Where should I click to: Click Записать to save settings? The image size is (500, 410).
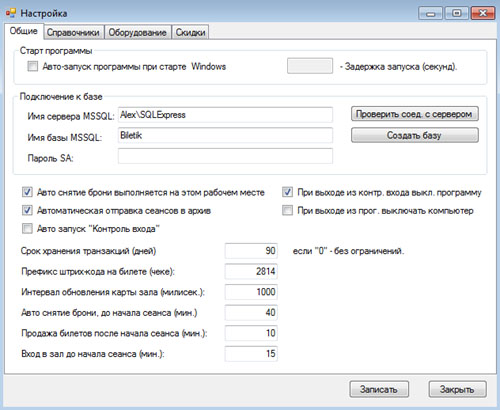click(x=379, y=389)
